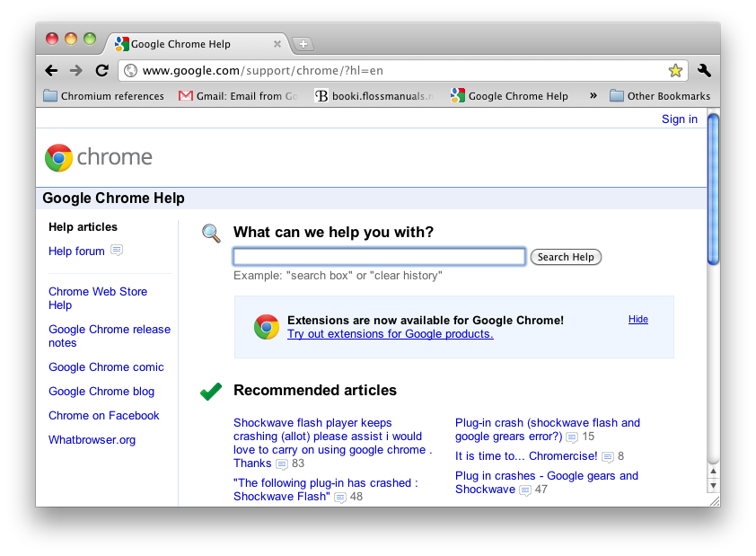Viewport: 756px width, 556px height.
Task: Click the browser back arrow
Action: pyautogui.click(x=51, y=70)
